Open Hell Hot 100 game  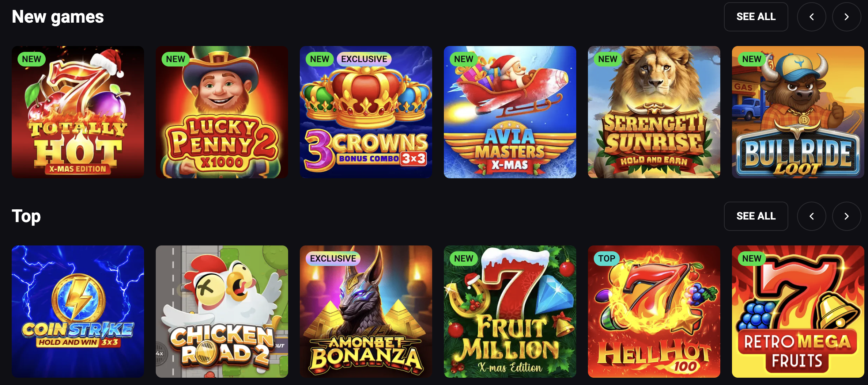pos(654,312)
